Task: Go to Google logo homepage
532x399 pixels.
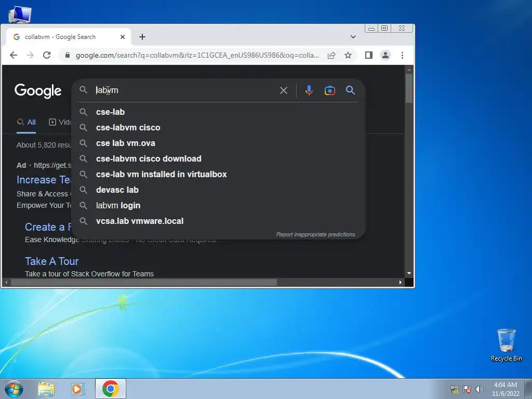Action: tap(38, 90)
